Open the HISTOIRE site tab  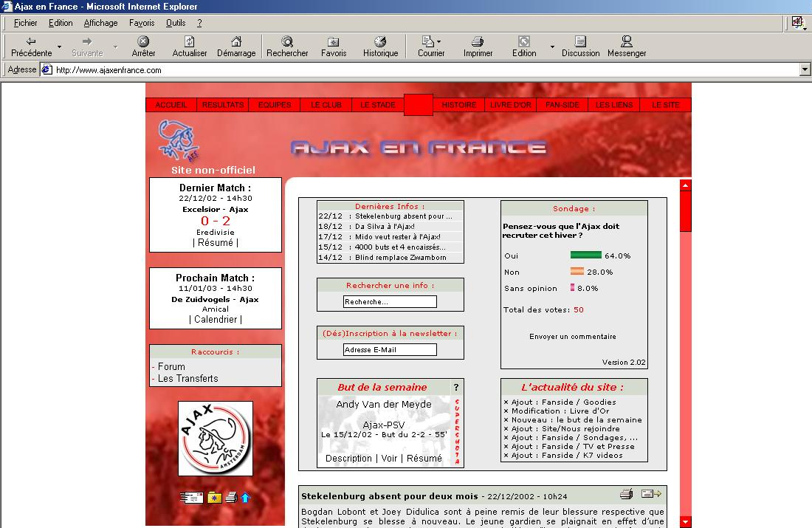(x=459, y=105)
